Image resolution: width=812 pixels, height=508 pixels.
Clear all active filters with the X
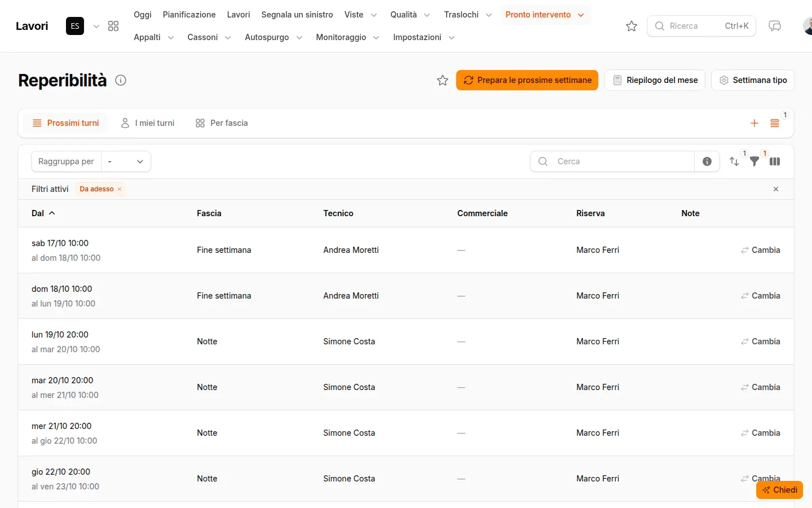point(776,189)
